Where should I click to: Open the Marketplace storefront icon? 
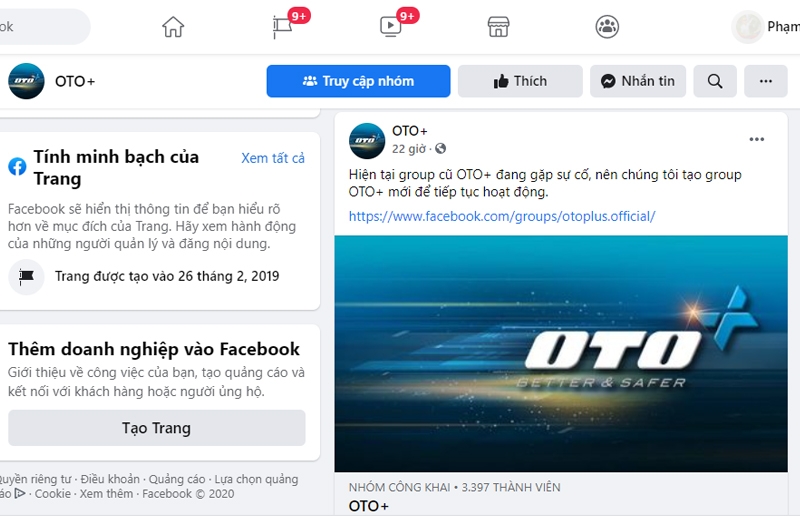(498, 27)
